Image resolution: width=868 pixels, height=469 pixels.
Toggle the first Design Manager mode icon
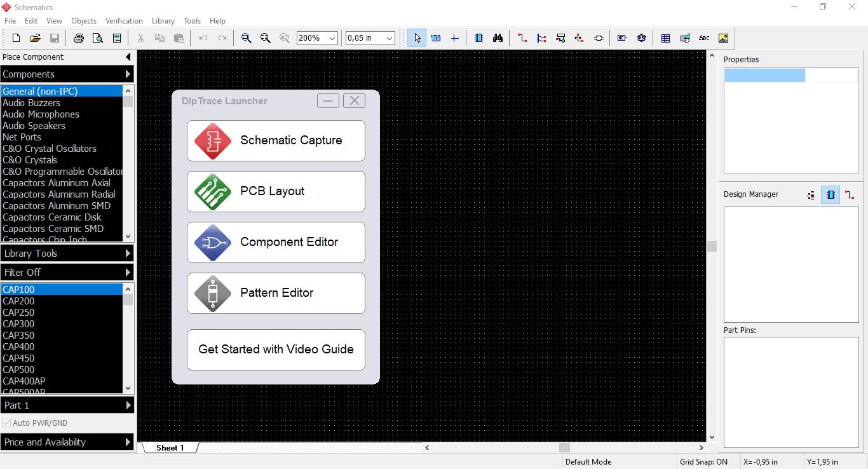point(811,195)
